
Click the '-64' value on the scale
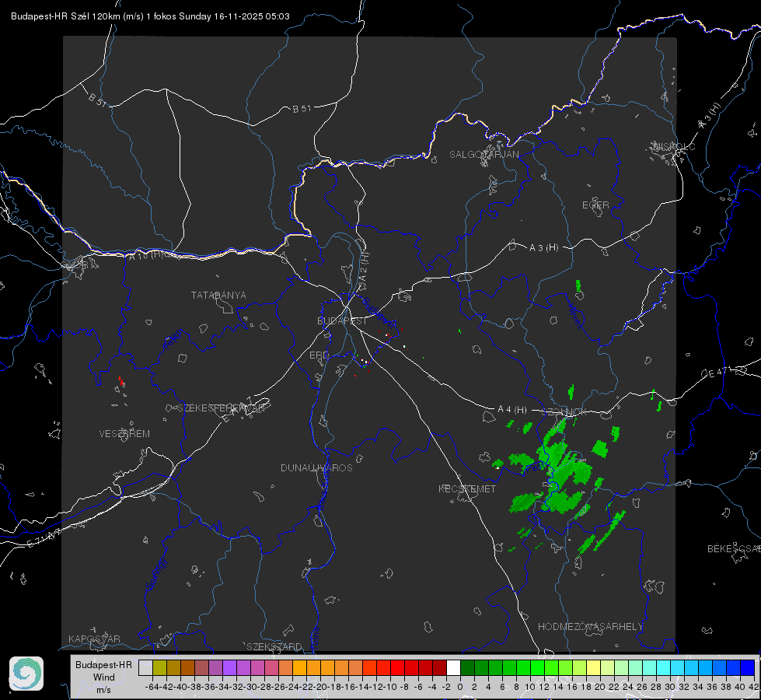[x=152, y=687]
